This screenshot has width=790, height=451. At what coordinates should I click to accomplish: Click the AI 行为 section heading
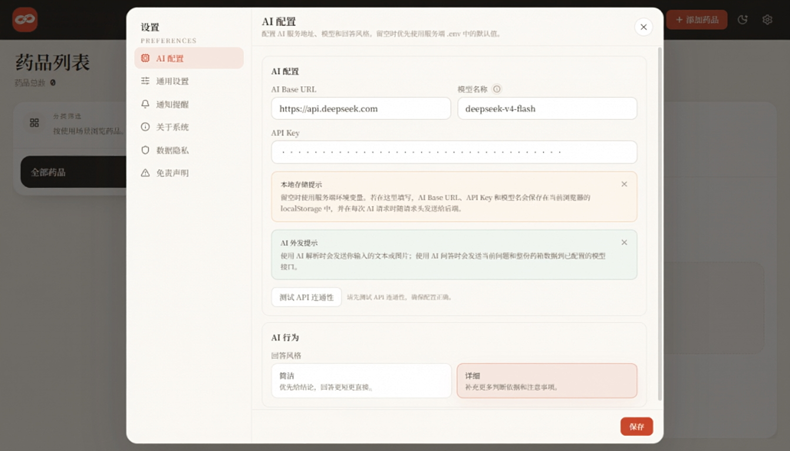[285, 338]
